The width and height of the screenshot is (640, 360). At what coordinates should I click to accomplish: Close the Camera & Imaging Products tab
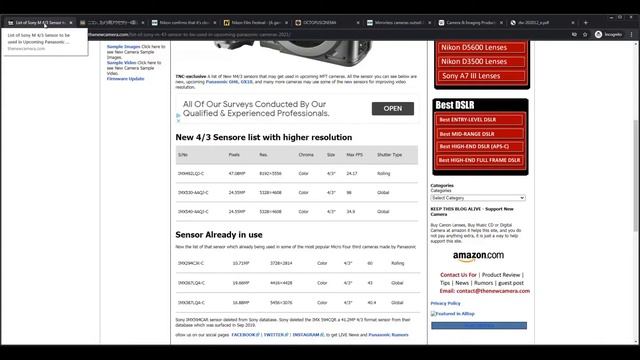point(501,23)
